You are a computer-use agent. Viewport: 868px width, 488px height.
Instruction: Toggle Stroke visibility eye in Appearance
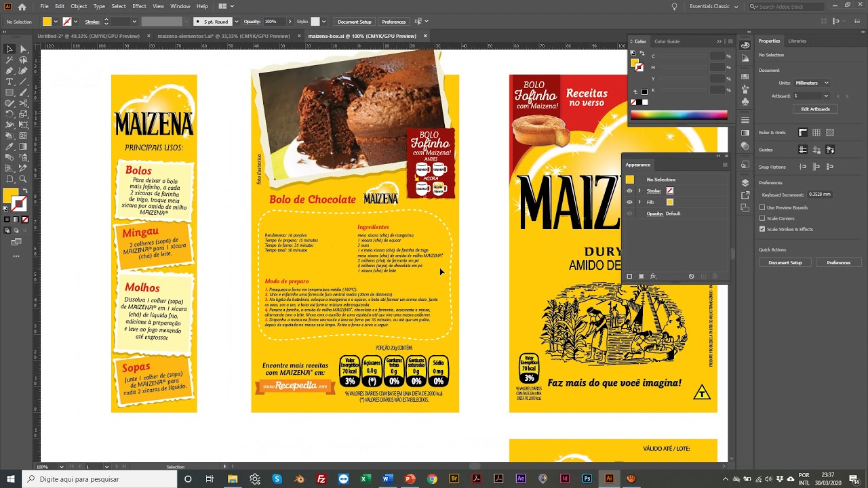(629, 190)
